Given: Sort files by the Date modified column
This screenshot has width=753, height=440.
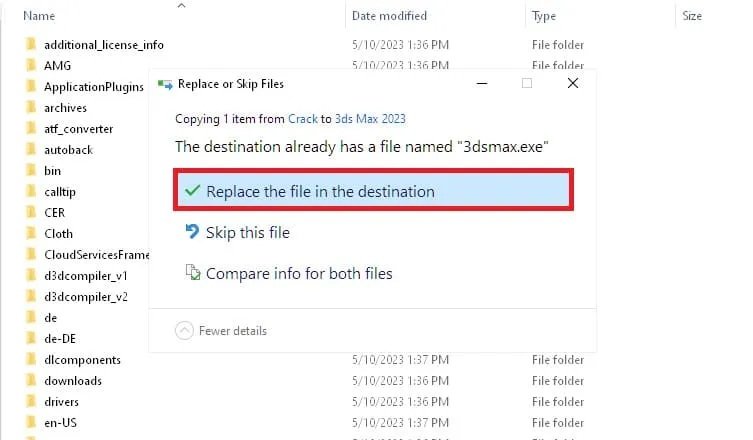Looking at the screenshot, I should [389, 16].
